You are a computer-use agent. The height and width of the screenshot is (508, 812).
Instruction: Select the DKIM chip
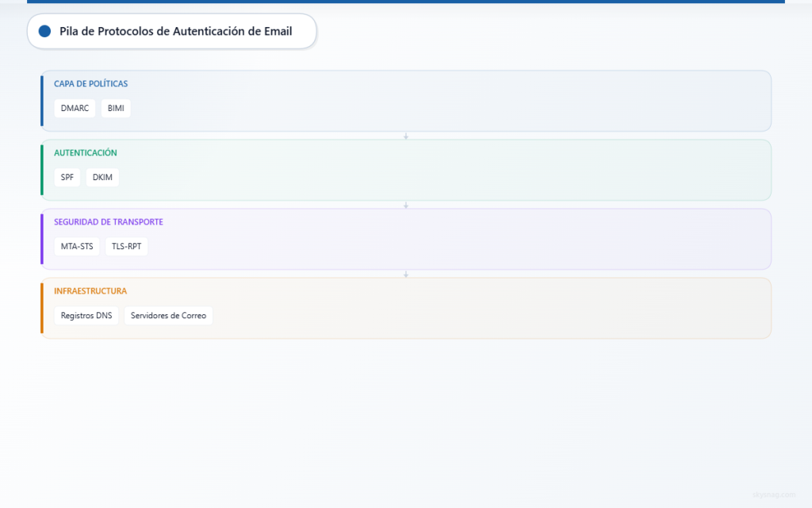point(102,177)
